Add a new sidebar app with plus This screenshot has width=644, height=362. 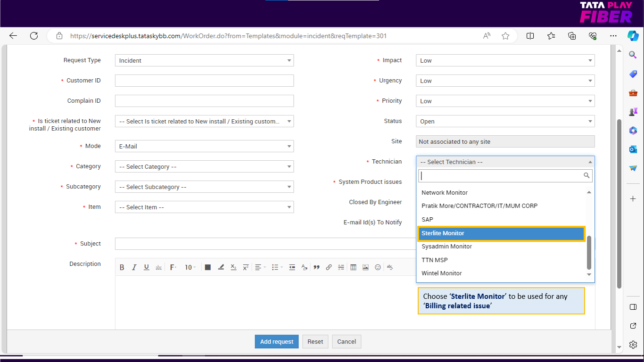(633, 199)
